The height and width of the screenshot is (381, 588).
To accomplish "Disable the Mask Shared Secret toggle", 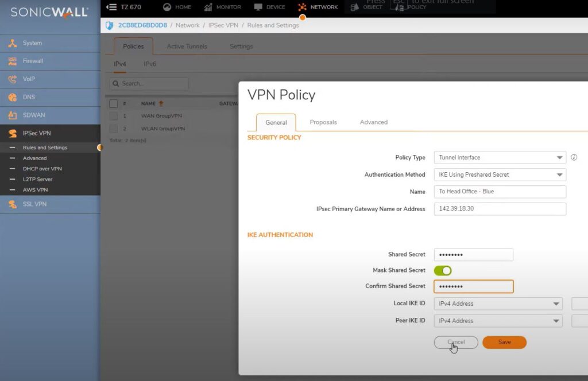I will pyautogui.click(x=443, y=270).
